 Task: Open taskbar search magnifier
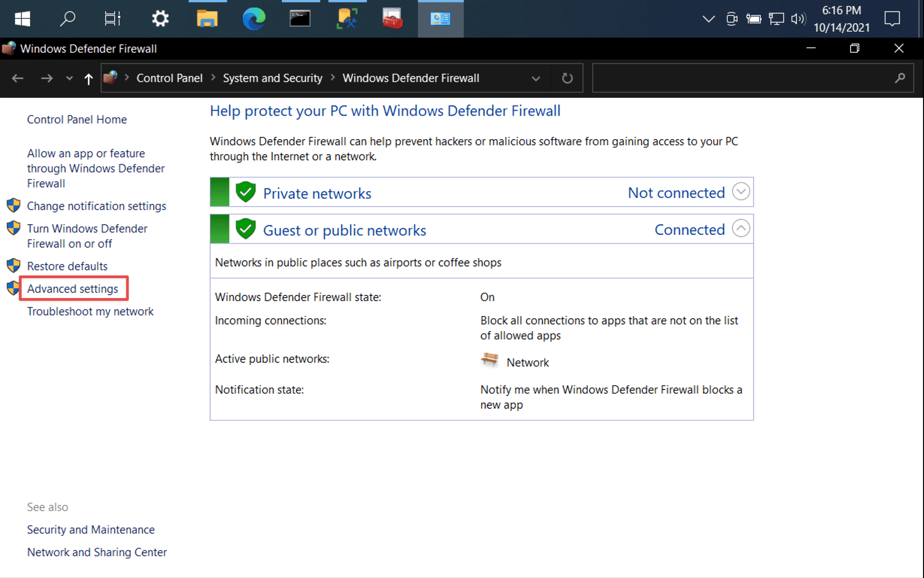click(x=68, y=19)
